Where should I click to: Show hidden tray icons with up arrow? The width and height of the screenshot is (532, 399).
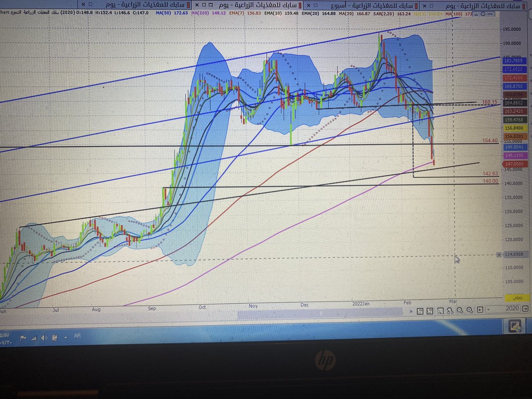click(66, 337)
